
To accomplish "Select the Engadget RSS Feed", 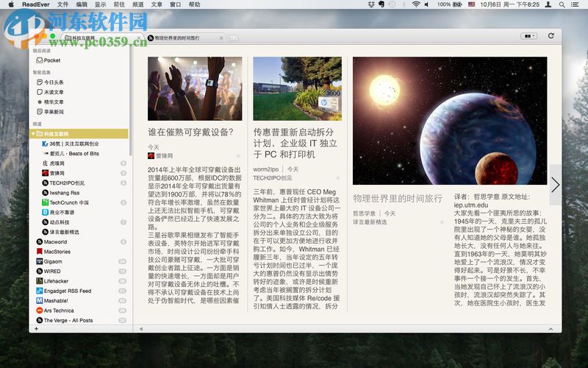I will [x=64, y=291].
